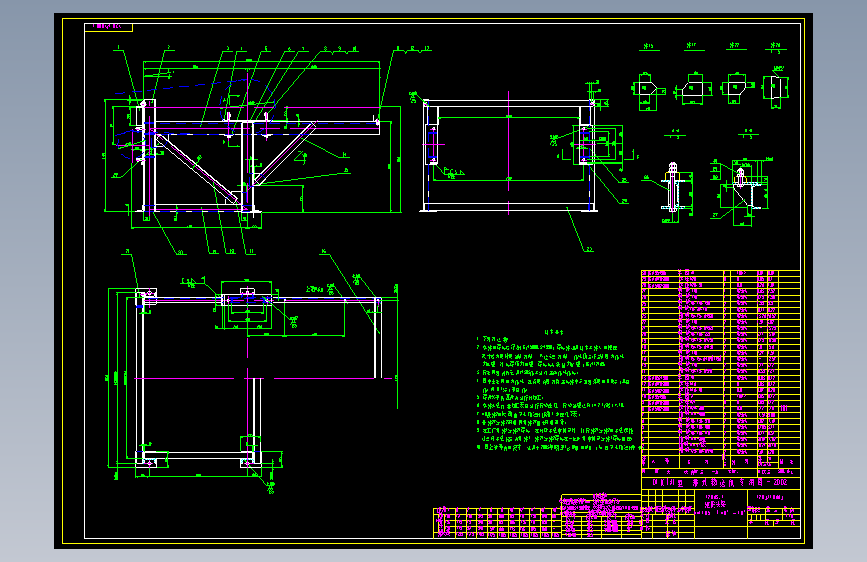This screenshot has height=562, width=867.
Task: Click the small mounting box on the plan view's top rail
Action: pyautogui.click(x=247, y=305)
